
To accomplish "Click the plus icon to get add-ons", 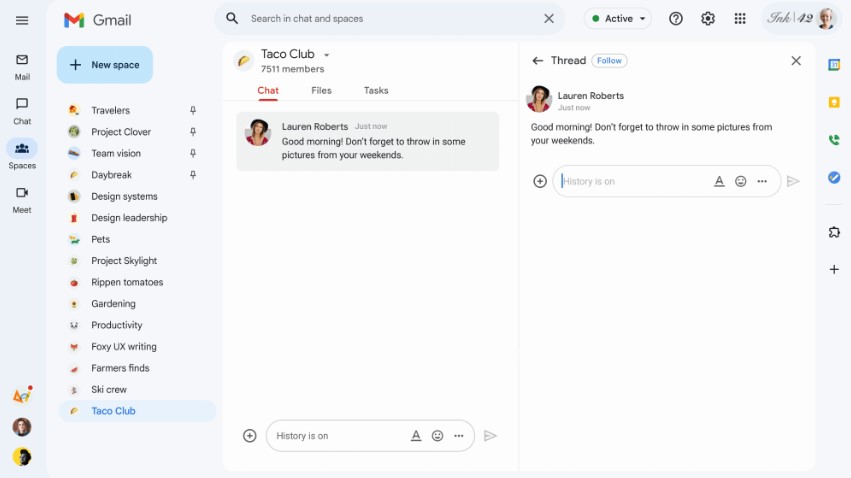I will tap(834, 269).
